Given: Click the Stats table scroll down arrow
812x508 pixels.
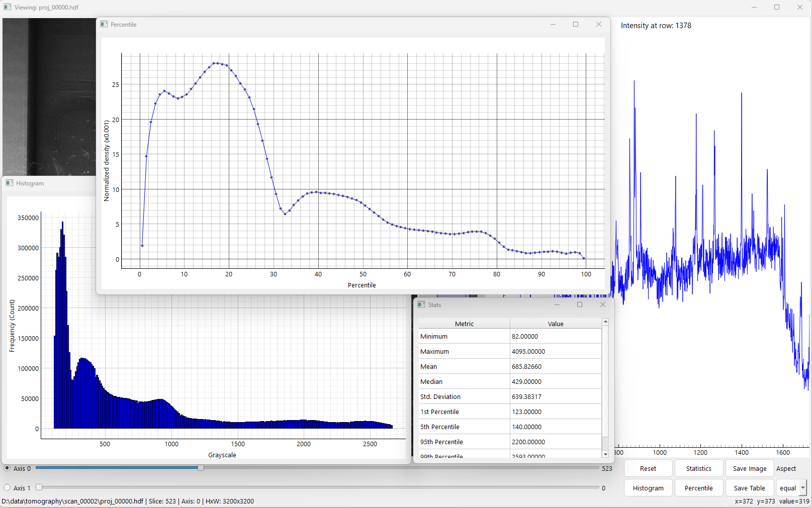Looking at the screenshot, I should tap(605, 454).
